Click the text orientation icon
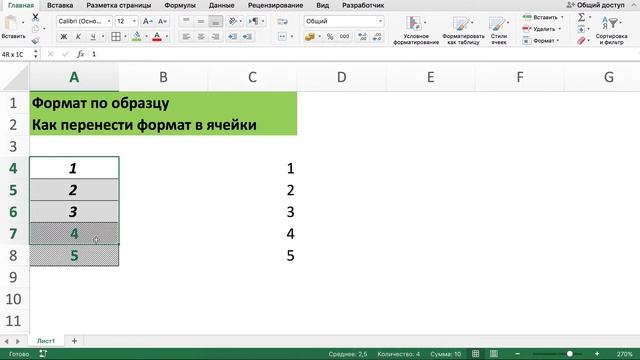The image size is (640, 360). coord(233,21)
